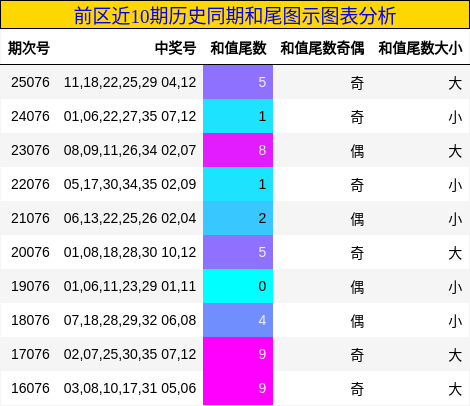This screenshot has width=470, height=406.
Task: Click 偶 in the 23076 row
Action: coord(357,151)
